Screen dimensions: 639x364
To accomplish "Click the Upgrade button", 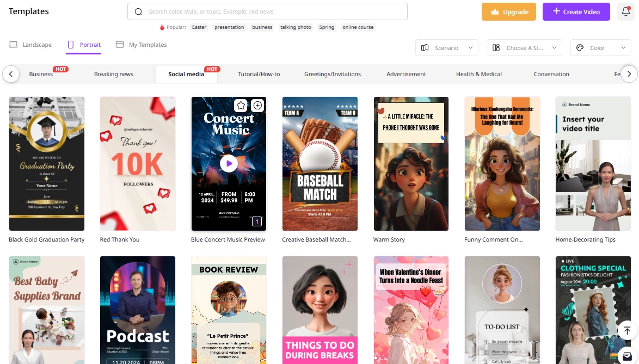I will 508,12.
